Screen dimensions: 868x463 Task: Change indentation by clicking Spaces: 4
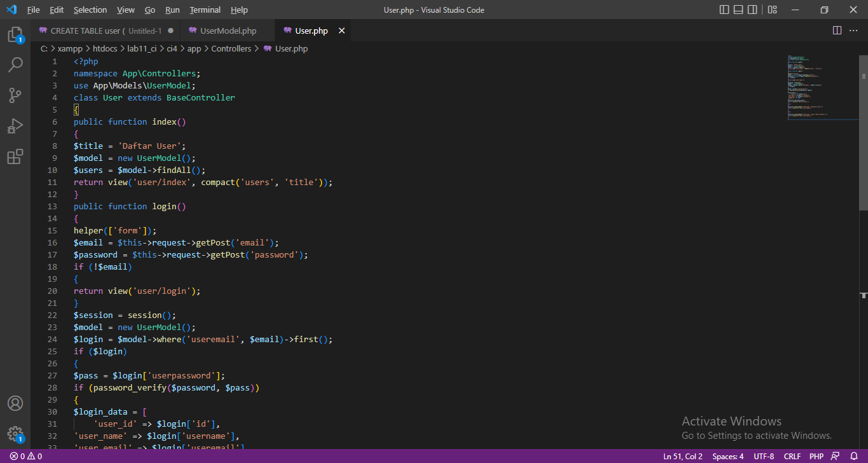[x=728, y=456]
